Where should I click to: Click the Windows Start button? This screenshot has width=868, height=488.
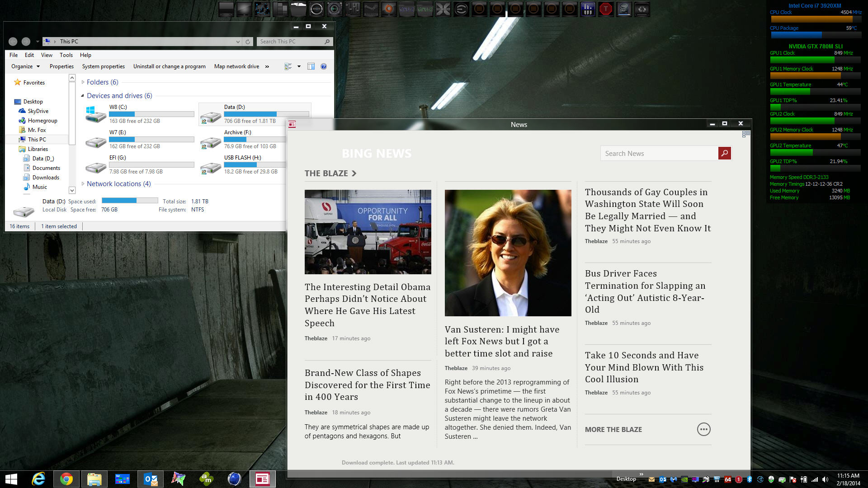(x=11, y=479)
